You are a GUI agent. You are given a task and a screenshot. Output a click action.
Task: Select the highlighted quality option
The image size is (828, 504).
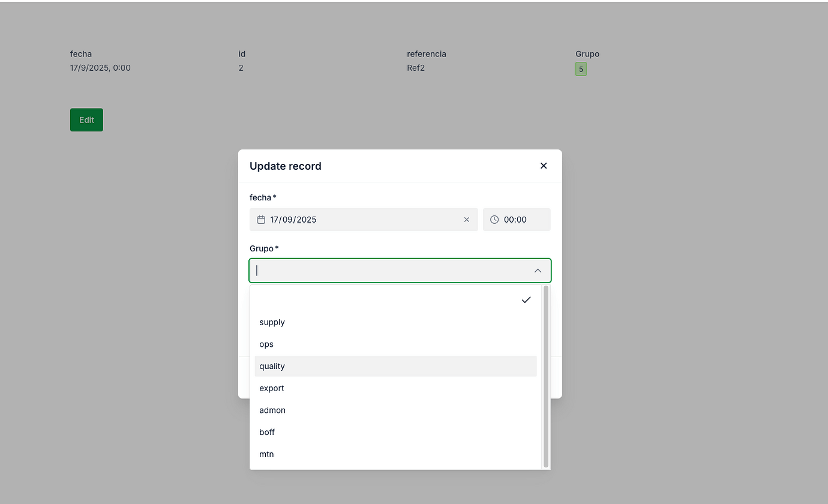[x=272, y=366]
